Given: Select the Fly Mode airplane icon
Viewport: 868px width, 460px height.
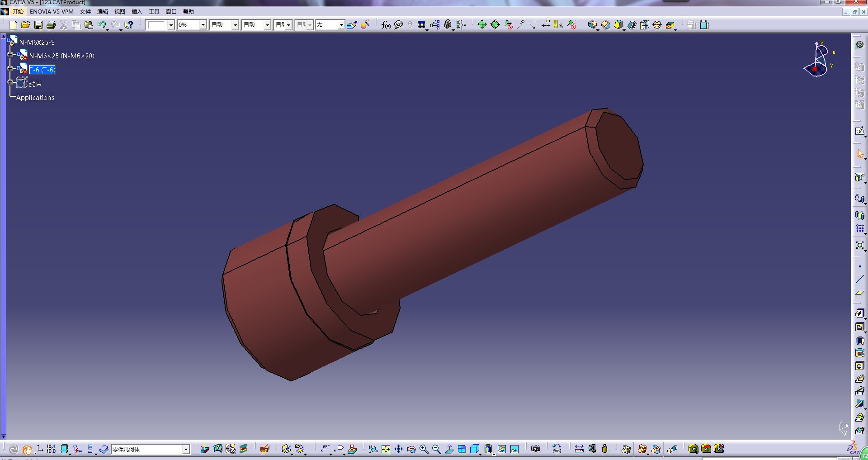Looking at the screenshot, I should pyautogui.click(x=374, y=449).
